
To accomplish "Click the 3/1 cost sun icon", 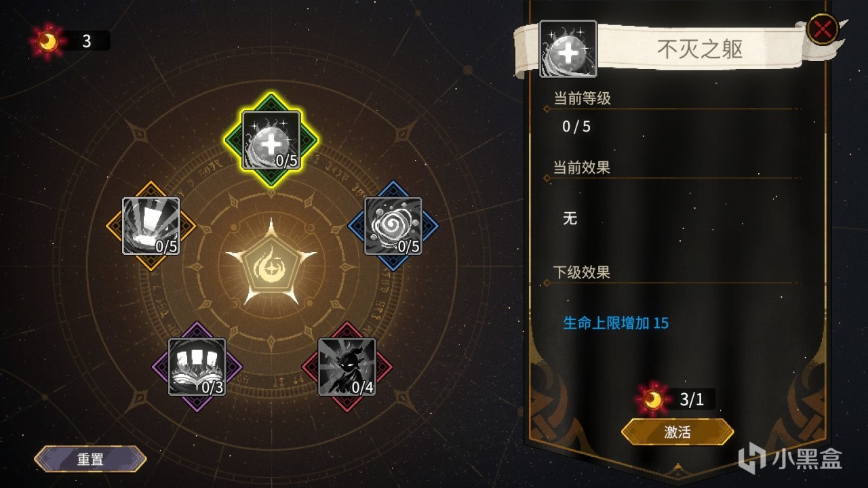I will point(654,399).
